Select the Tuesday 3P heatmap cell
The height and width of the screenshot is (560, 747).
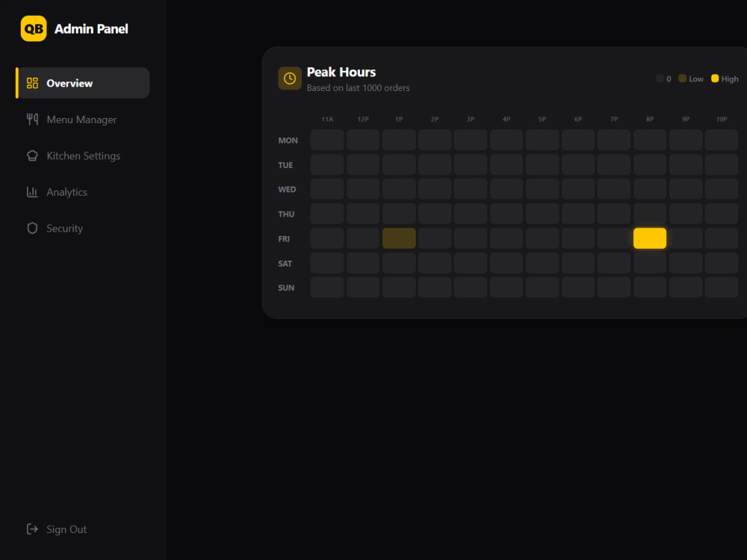click(470, 165)
